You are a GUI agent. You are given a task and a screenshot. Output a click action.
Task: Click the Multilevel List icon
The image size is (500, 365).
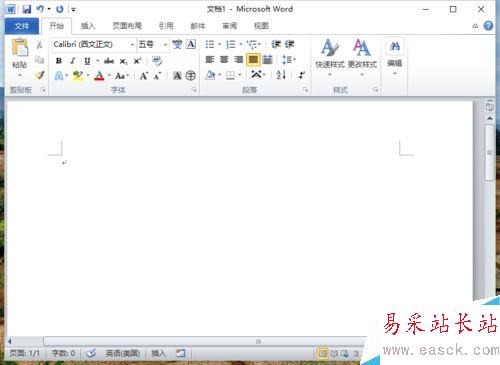point(252,44)
